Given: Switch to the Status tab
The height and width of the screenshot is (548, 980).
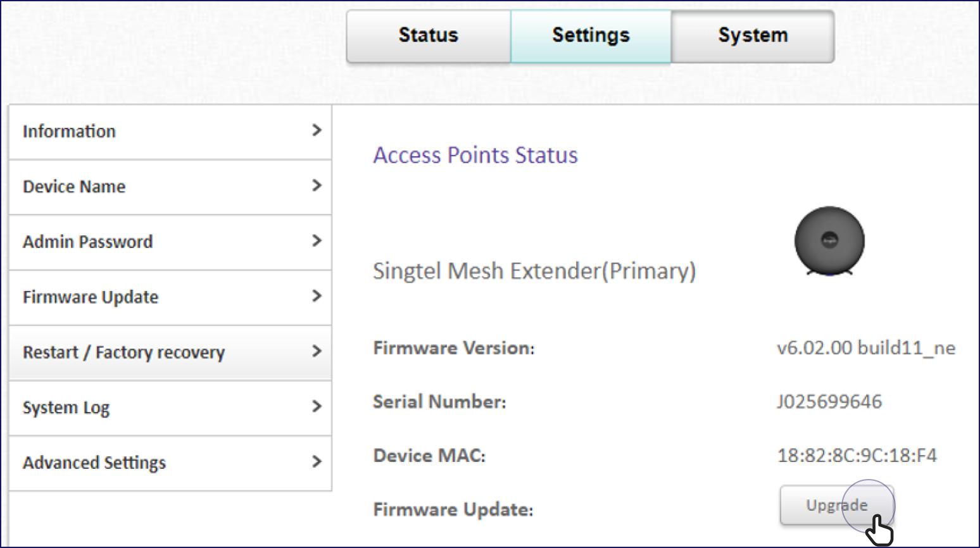Looking at the screenshot, I should pos(429,36).
